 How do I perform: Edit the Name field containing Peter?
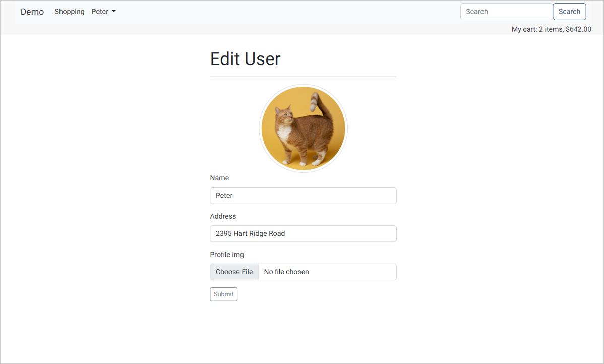(303, 196)
